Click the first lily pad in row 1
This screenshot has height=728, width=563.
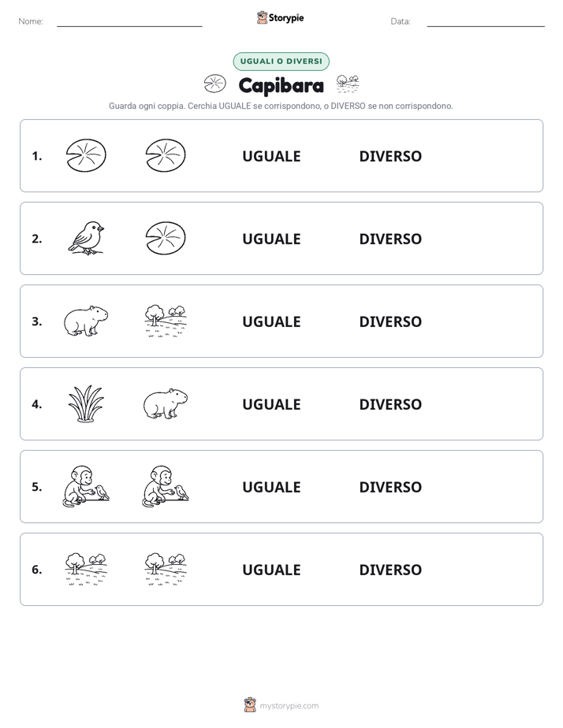[x=86, y=155]
